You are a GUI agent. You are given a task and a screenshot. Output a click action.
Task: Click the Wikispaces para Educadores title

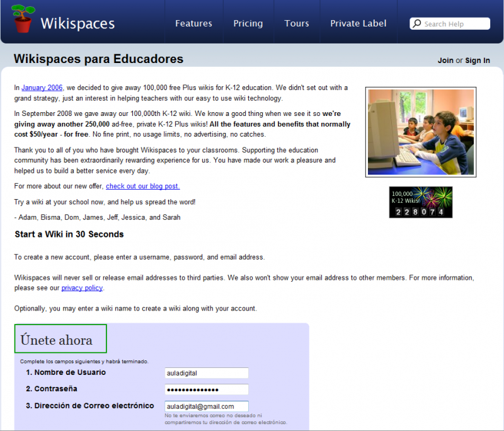pyautogui.click(x=98, y=59)
